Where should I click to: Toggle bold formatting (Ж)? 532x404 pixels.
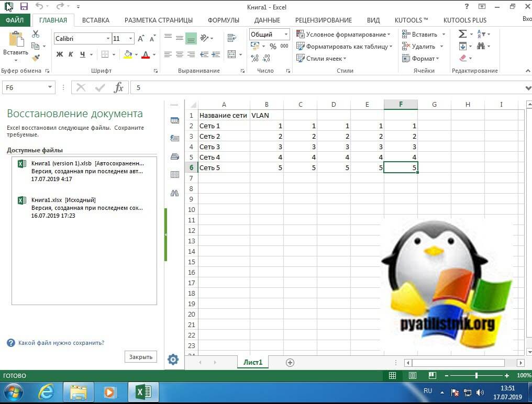point(60,54)
